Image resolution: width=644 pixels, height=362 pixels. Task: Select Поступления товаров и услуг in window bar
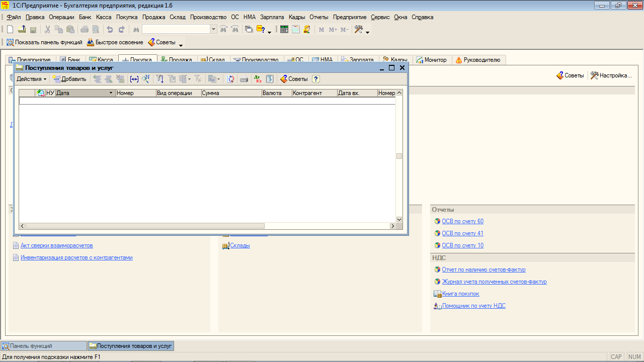click(x=131, y=346)
